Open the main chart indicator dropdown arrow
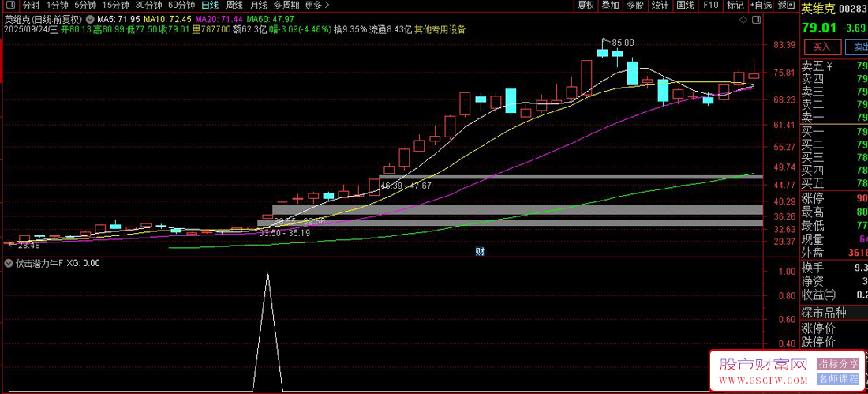This screenshot has width=868, height=394. coord(90,18)
